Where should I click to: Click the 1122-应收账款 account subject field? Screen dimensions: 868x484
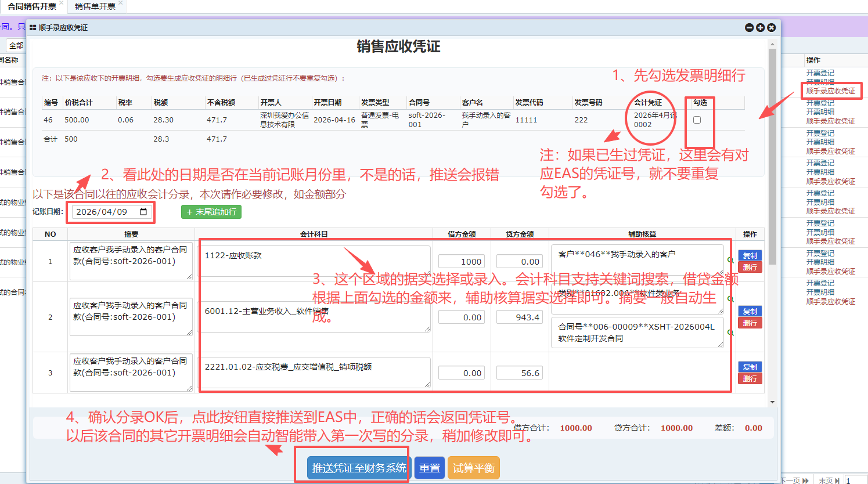(314, 261)
